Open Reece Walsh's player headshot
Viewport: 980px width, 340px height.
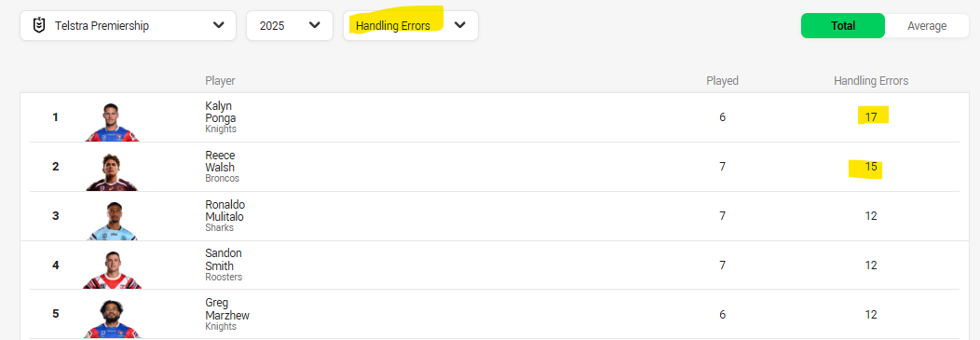(113, 172)
